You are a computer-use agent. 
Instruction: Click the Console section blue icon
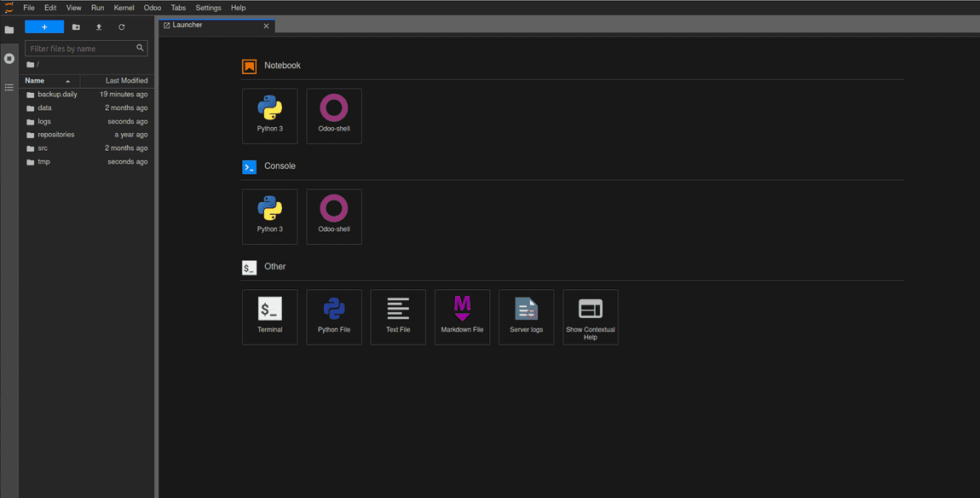(x=250, y=167)
